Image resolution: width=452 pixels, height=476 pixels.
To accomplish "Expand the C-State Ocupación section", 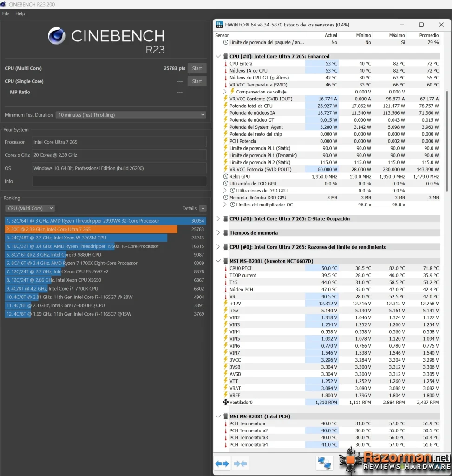I will 218,218.
